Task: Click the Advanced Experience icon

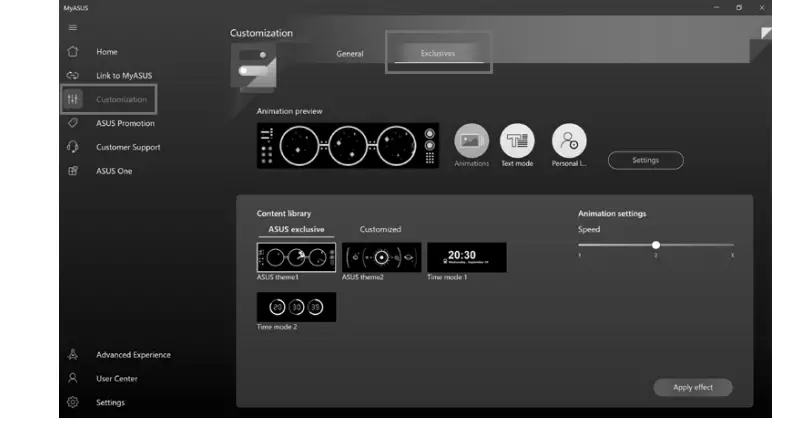Action: click(x=73, y=355)
